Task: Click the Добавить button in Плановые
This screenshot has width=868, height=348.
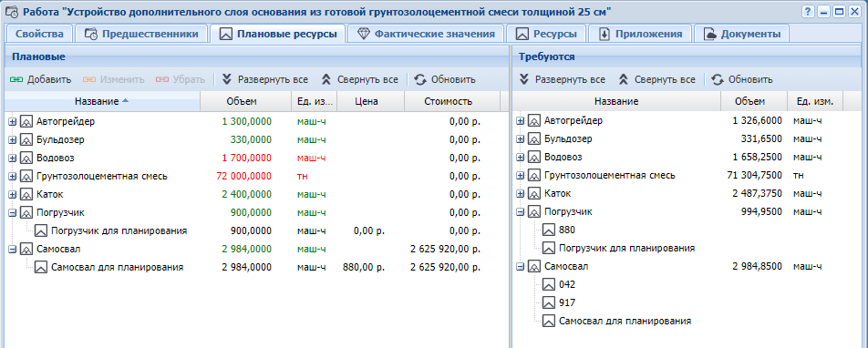Action: 41,79
